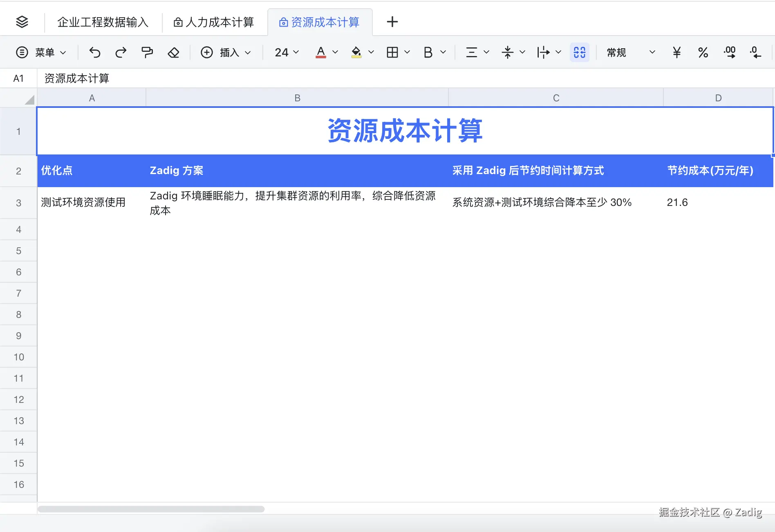Click the 菜单 menu label

pyautogui.click(x=45, y=52)
